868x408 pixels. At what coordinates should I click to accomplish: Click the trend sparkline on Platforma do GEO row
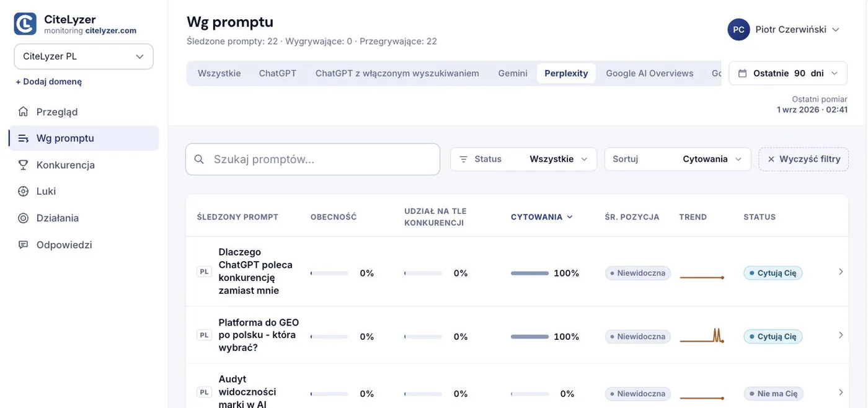pyautogui.click(x=702, y=336)
